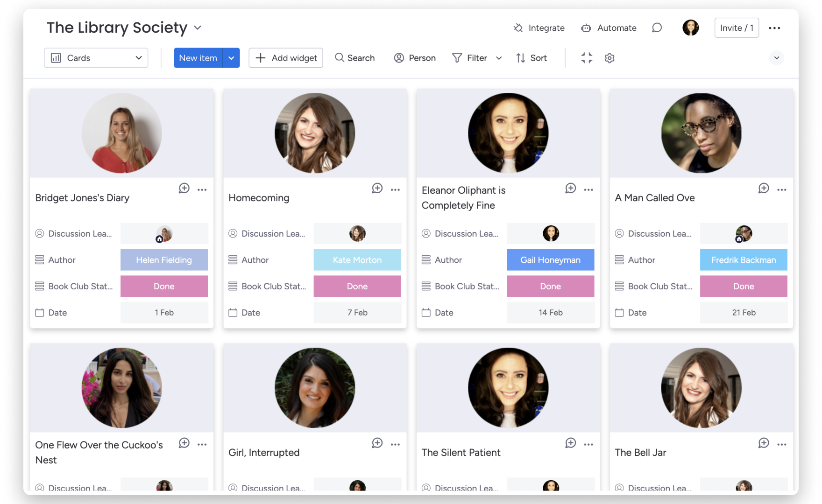Open the 21 Feb date cell
The image size is (822, 504).
[x=744, y=313]
